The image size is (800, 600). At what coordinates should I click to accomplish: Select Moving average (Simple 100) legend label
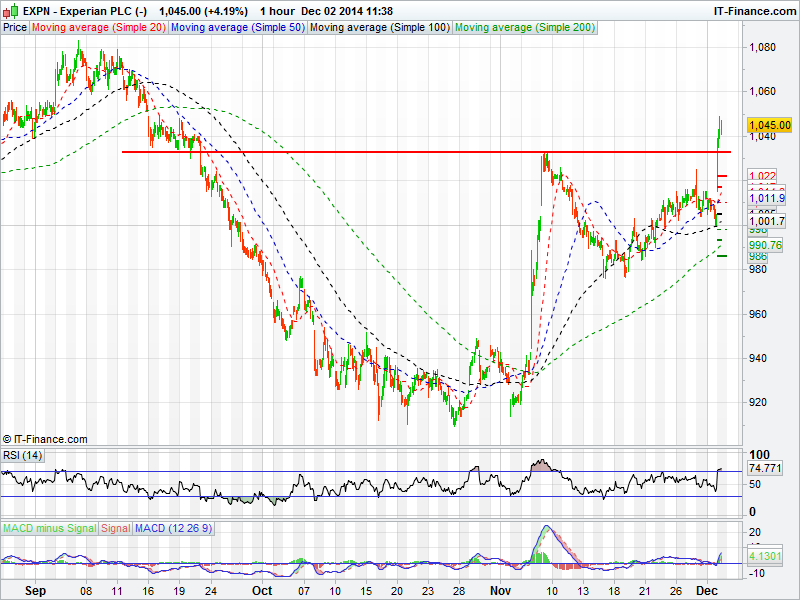point(379,27)
